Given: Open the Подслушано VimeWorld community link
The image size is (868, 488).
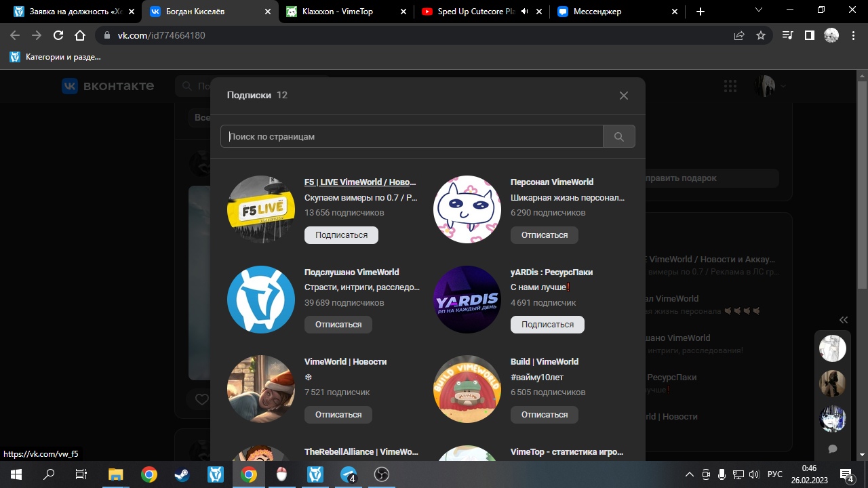Looking at the screenshot, I should click(x=351, y=272).
